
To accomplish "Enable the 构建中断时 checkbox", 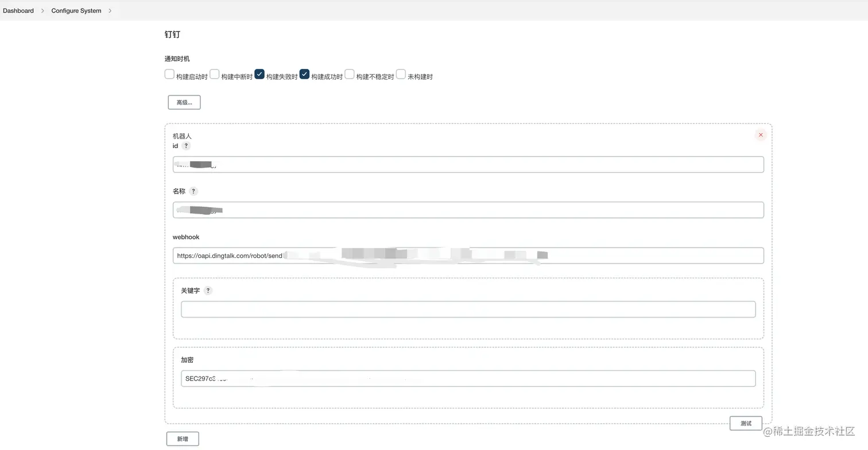I will [214, 74].
